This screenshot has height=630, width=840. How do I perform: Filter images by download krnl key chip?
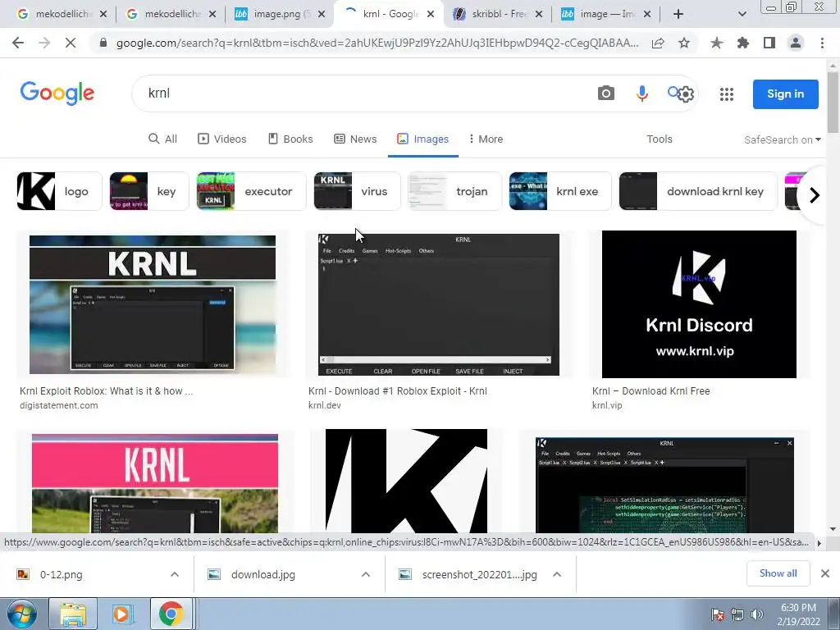pos(698,191)
